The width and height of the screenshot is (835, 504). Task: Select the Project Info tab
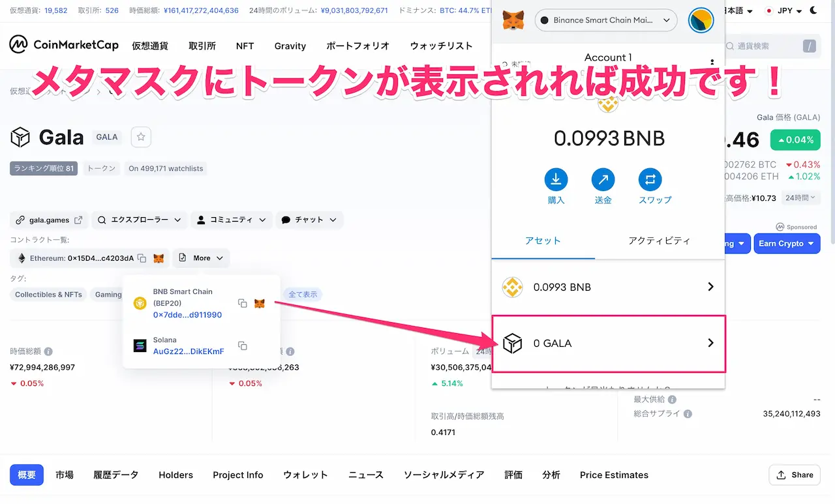[238, 475]
